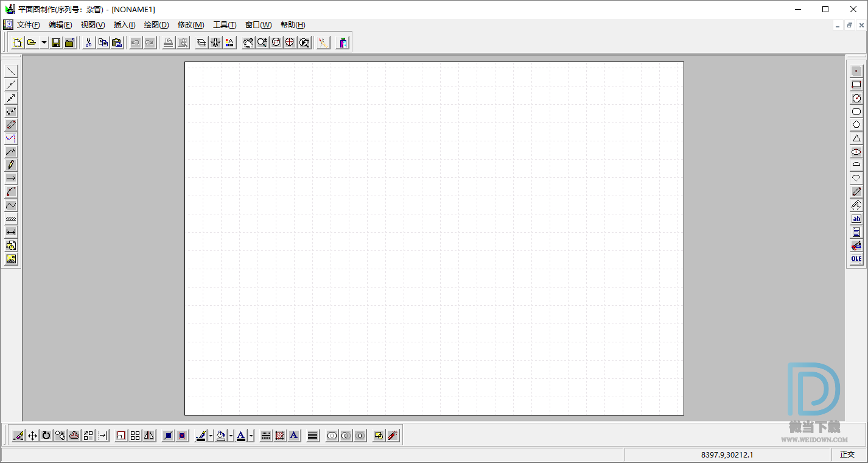The height and width of the screenshot is (463, 868).
Task: Click the line width thick lines icon
Action: pos(313,436)
